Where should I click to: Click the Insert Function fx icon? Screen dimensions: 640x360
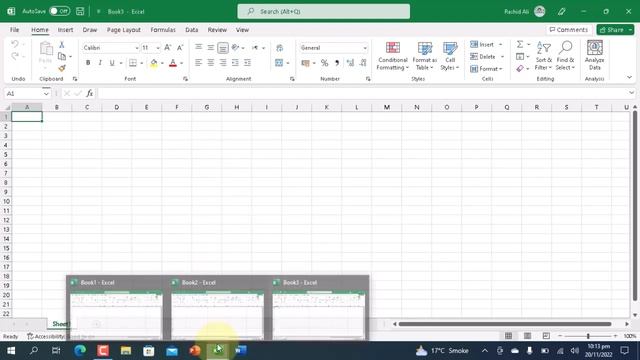89,93
